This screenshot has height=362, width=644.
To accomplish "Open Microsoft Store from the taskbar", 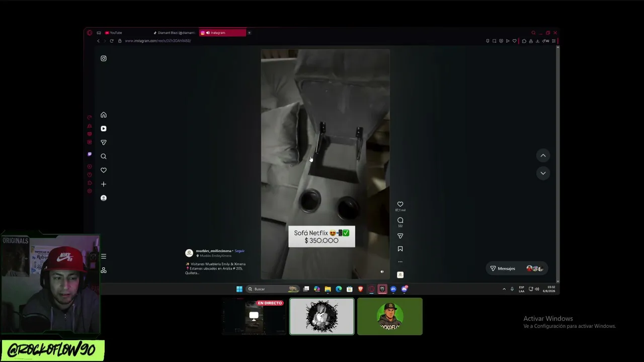I will tap(350, 289).
